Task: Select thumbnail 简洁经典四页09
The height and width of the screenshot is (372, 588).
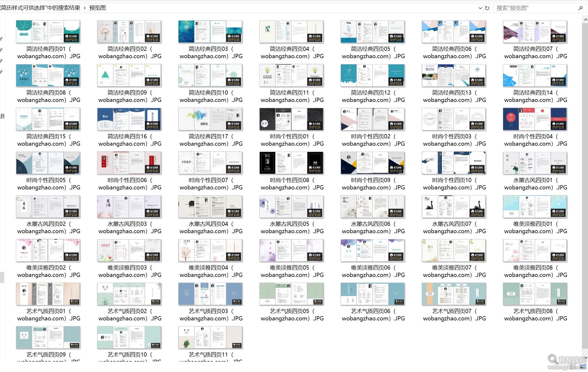Action: click(129, 75)
